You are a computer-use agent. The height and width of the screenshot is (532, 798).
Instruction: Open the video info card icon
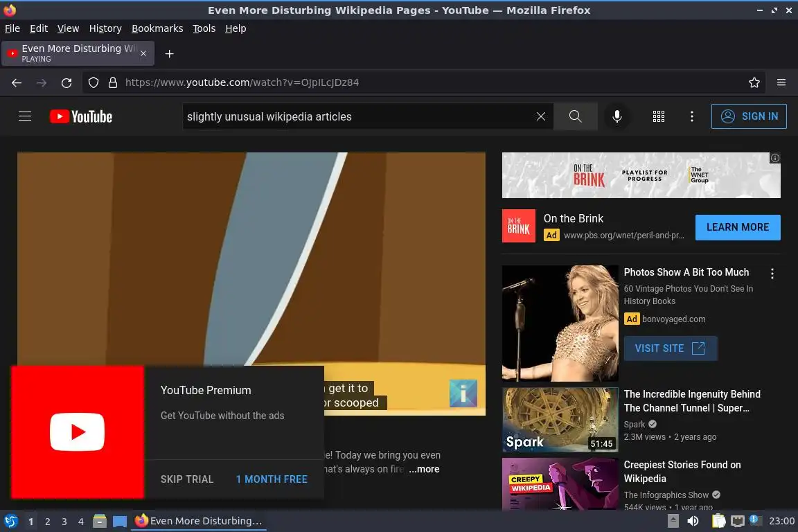click(x=463, y=393)
